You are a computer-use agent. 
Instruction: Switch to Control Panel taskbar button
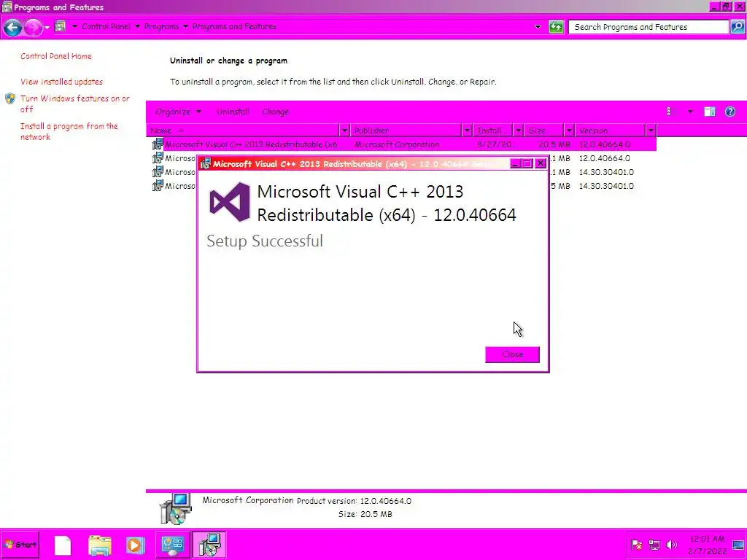click(x=172, y=545)
